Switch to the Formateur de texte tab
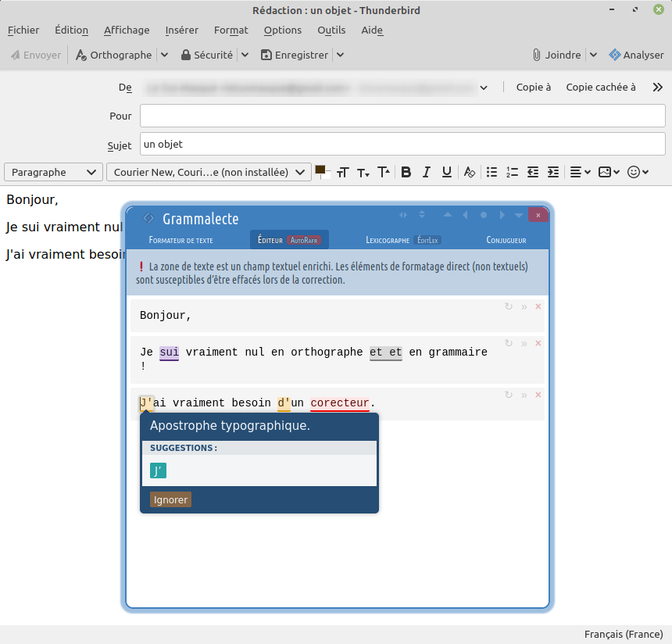Screen dimensions: 672x644 point(181,240)
